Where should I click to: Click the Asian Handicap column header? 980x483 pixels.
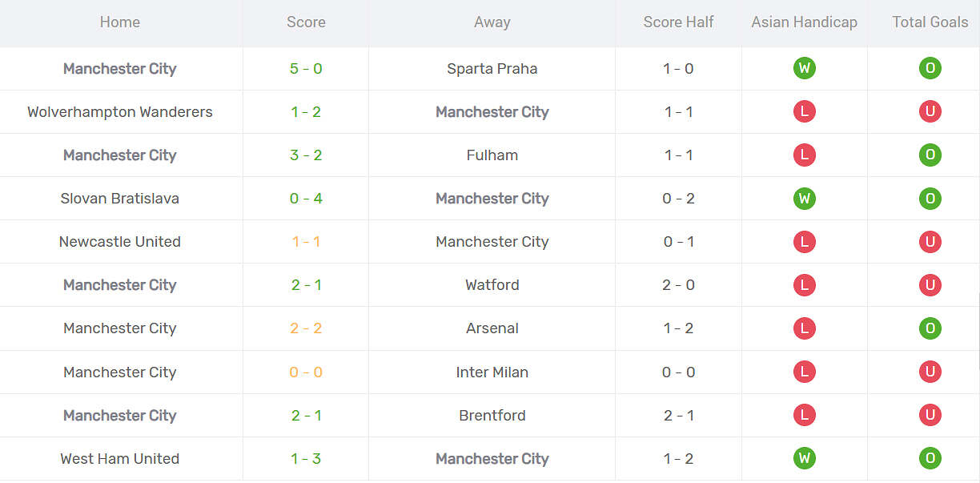(x=804, y=22)
